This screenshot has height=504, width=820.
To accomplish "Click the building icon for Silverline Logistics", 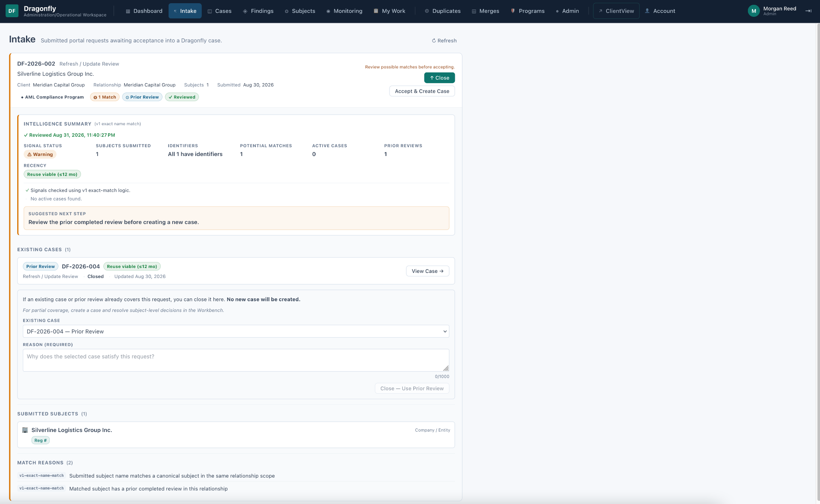I will pos(25,430).
